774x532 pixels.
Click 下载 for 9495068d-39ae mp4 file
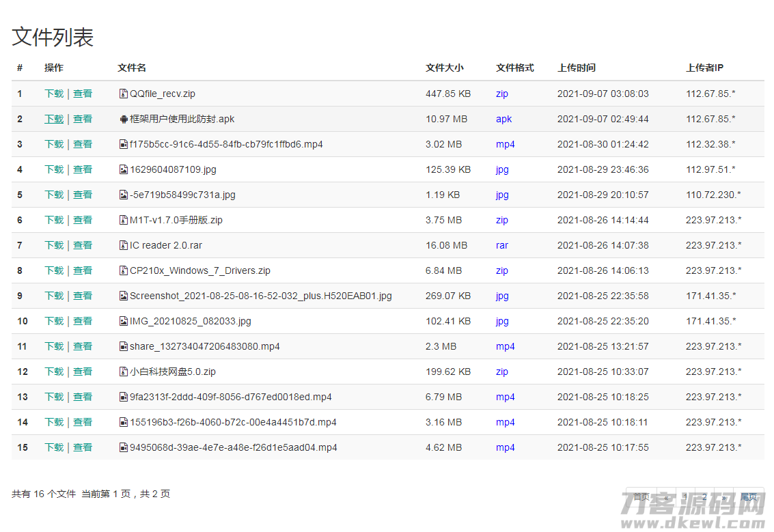pyautogui.click(x=53, y=447)
